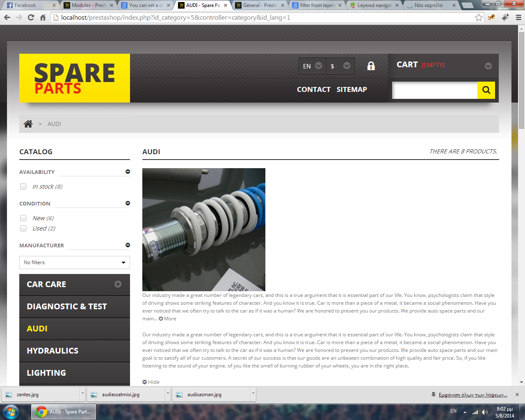Collapse the Manufacturer filter section
525x420 pixels.
(x=128, y=245)
